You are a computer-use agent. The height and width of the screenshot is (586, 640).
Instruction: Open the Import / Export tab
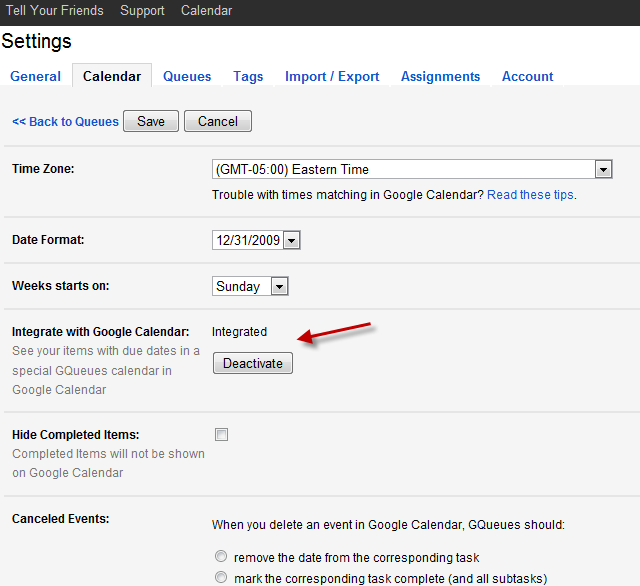pos(332,77)
